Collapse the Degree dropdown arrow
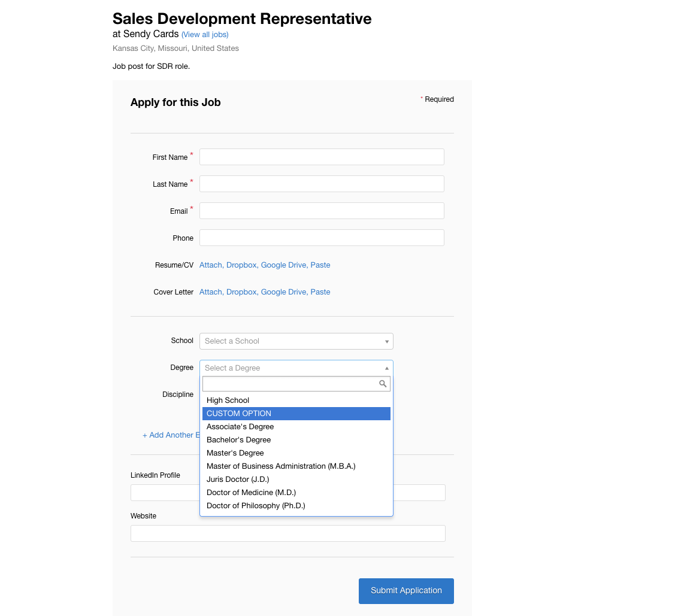The height and width of the screenshot is (616, 678). [386, 368]
